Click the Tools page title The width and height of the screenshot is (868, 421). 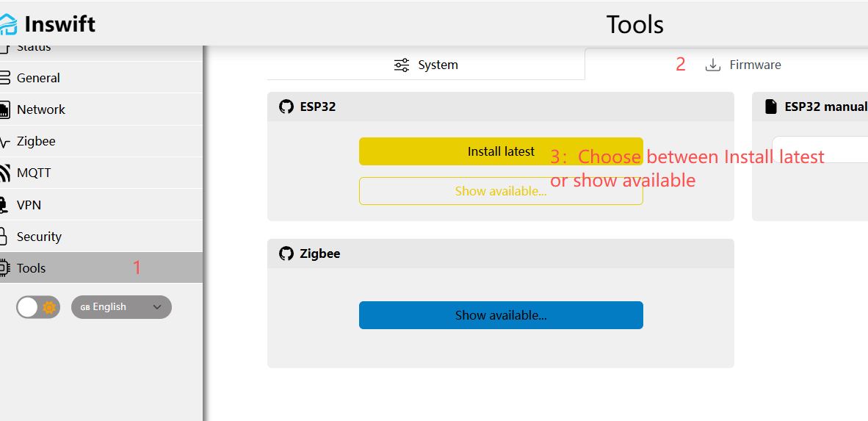(x=635, y=24)
